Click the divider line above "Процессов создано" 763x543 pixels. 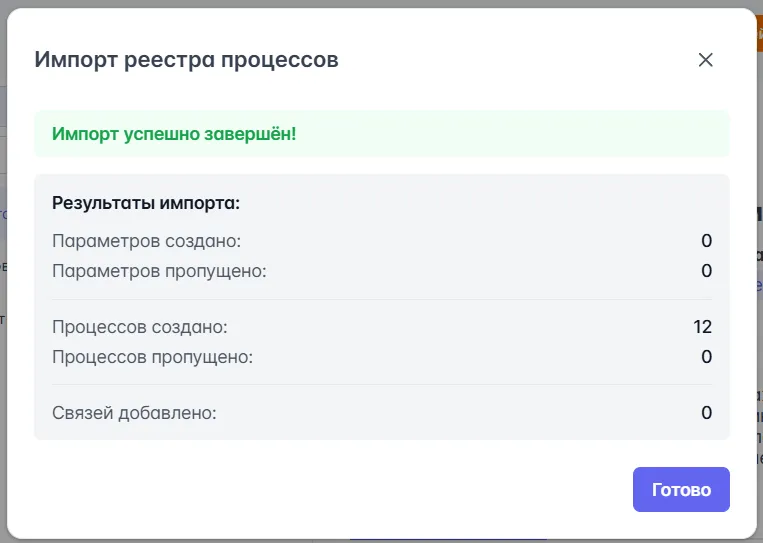(381, 299)
